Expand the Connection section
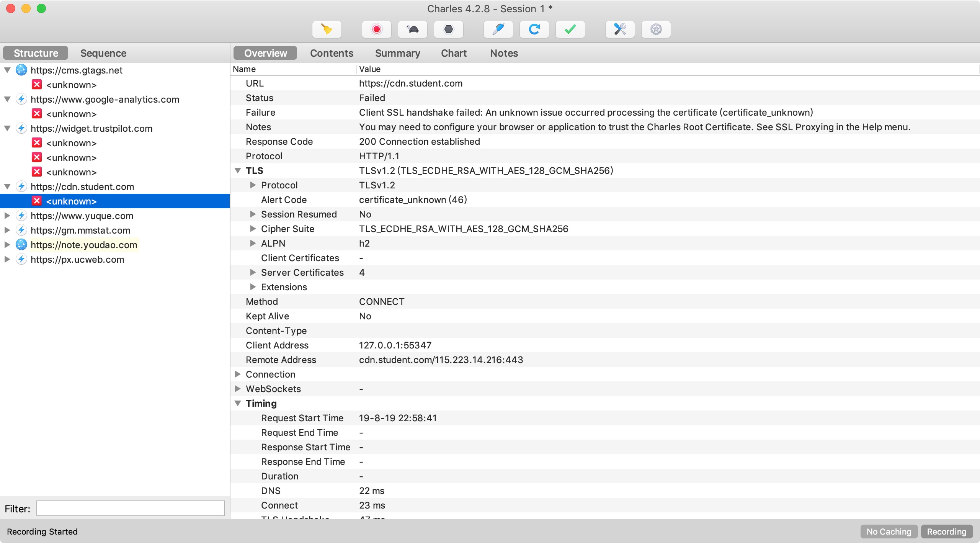Viewport: 980px width, 543px height. 238,374
